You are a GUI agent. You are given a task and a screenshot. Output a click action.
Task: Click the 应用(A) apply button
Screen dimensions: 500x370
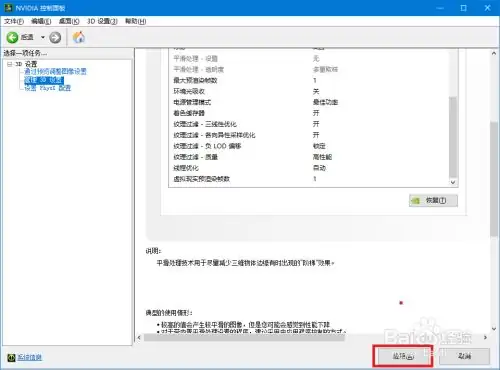(403, 356)
